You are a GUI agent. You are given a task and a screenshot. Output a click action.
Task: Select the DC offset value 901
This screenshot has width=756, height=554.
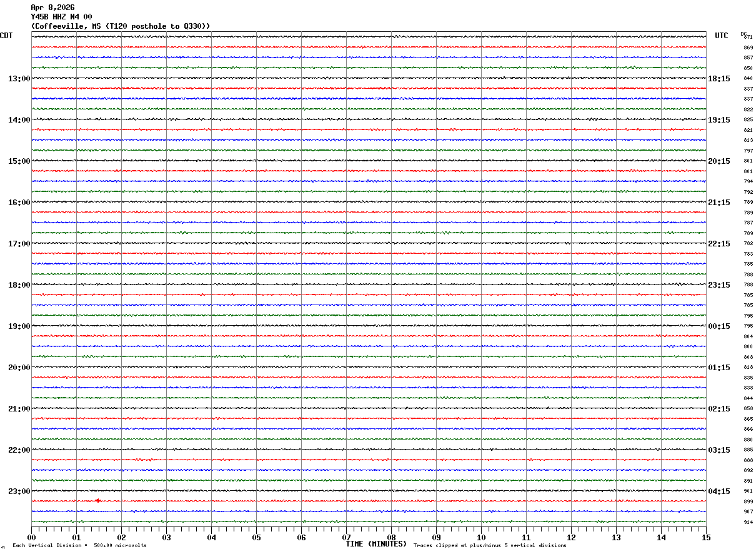click(x=749, y=491)
